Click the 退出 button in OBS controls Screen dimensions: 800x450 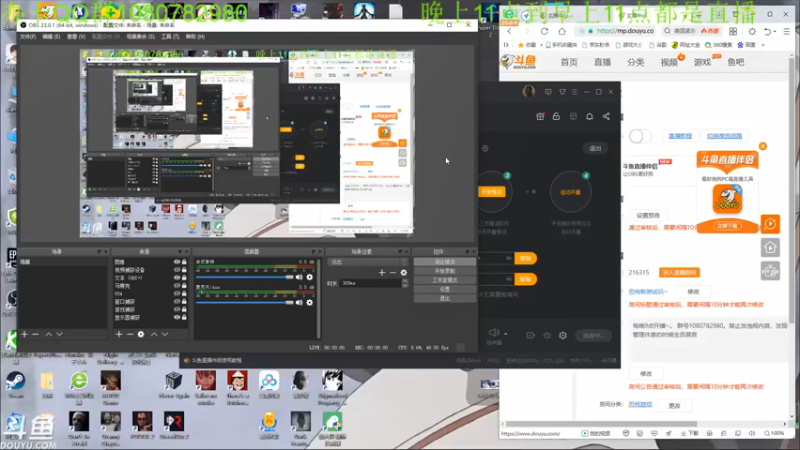pos(444,298)
